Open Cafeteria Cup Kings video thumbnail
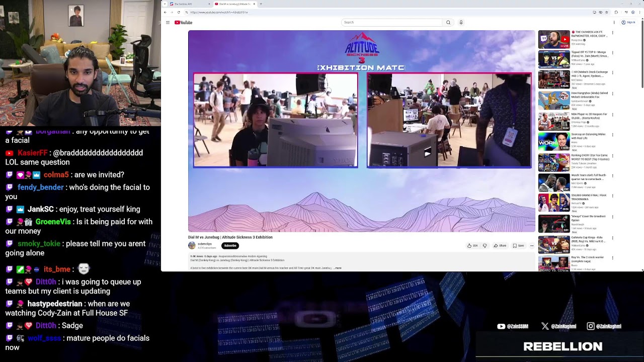 [554, 245]
